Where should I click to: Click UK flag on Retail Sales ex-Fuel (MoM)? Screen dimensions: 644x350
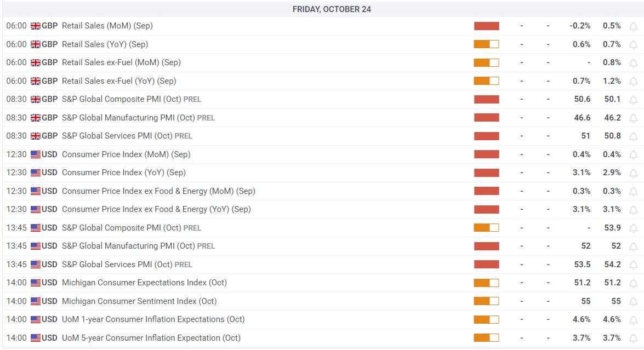36,63
